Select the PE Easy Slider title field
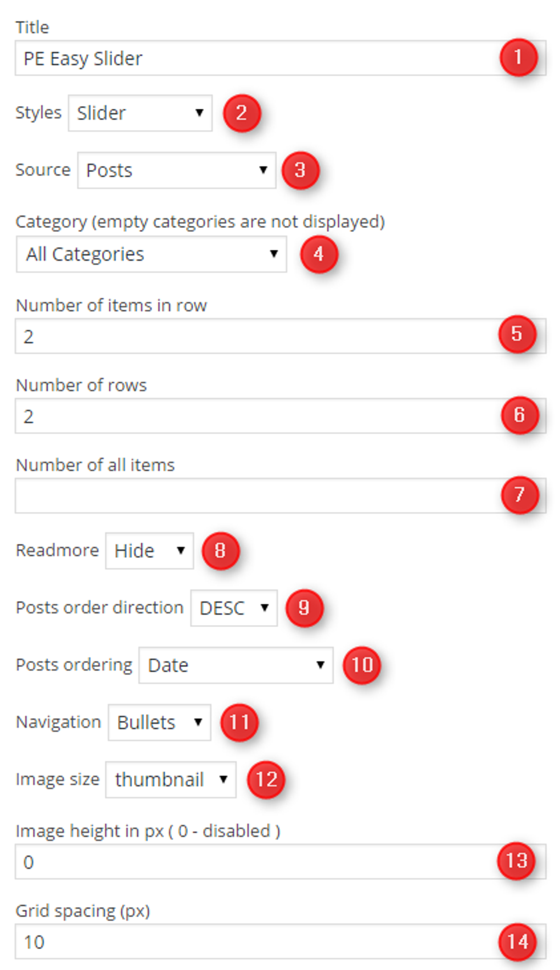This screenshot has width=560, height=970. [x=220, y=57]
